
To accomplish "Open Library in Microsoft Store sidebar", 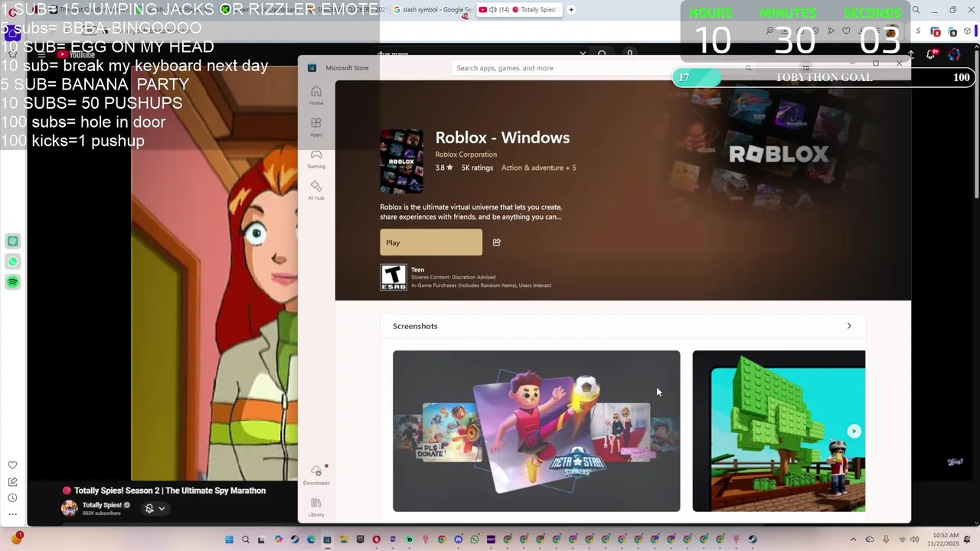I will pos(316,507).
